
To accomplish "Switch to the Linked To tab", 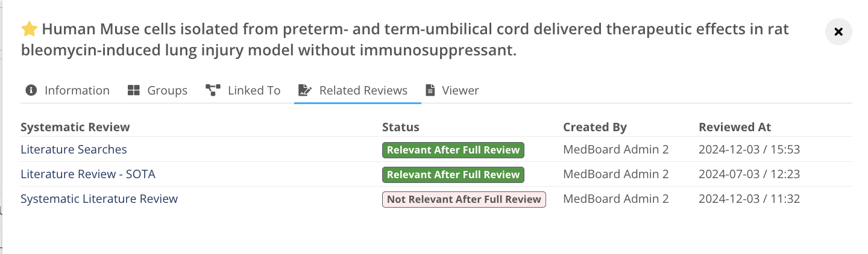I will (x=254, y=90).
